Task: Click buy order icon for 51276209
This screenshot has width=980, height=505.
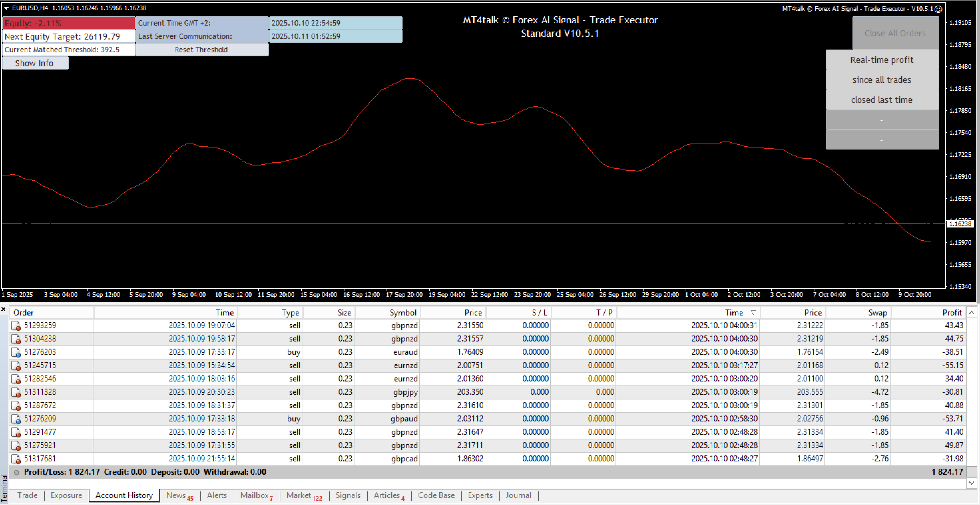Action: coord(16,419)
